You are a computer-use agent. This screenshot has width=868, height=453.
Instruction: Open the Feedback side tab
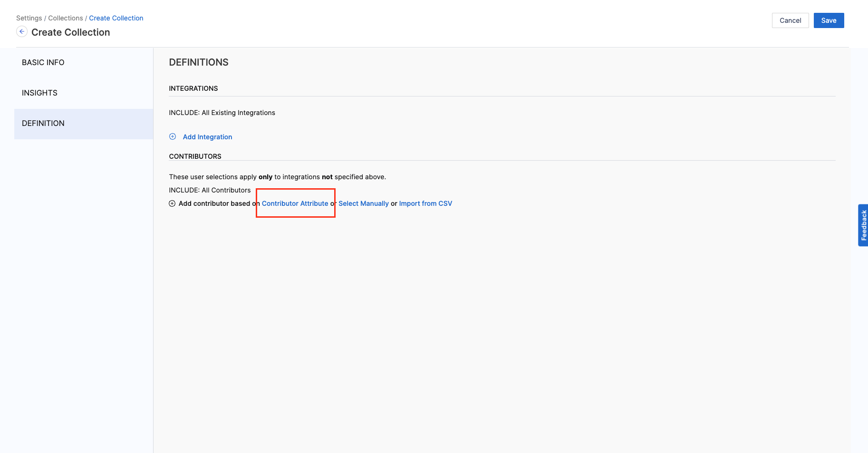coord(863,225)
